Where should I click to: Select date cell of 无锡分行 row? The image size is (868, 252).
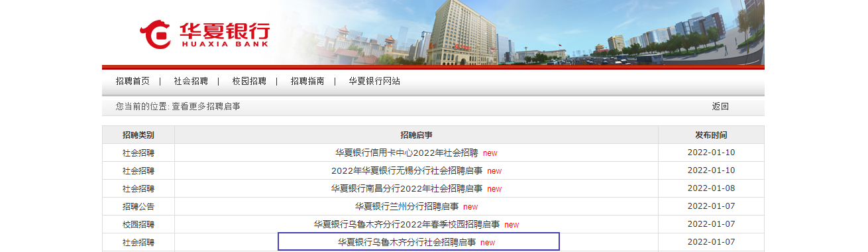711,170
